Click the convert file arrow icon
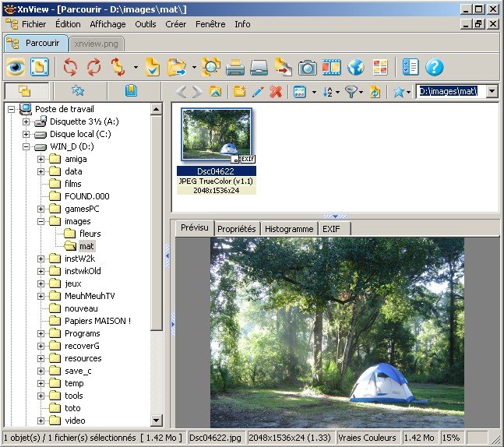The width and height of the screenshot is (504, 447). (284, 67)
